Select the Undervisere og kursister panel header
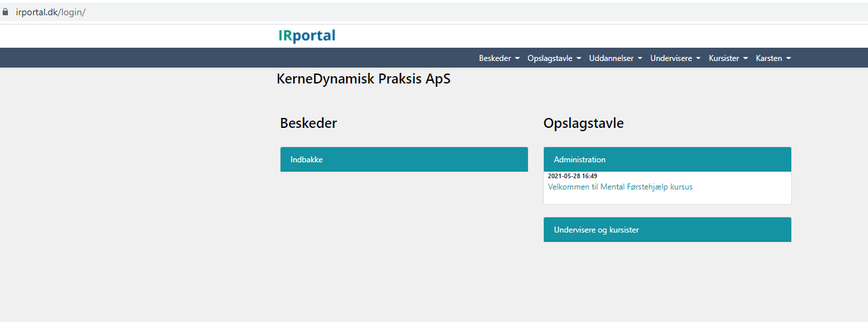This screenshot has width=868, height=322. point(668,230)
